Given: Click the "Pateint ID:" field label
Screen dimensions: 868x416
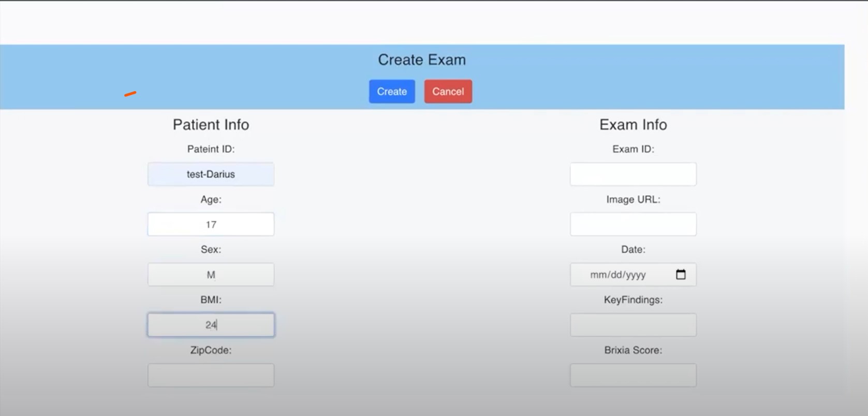Looking at the screenshot, I should 211,149.
